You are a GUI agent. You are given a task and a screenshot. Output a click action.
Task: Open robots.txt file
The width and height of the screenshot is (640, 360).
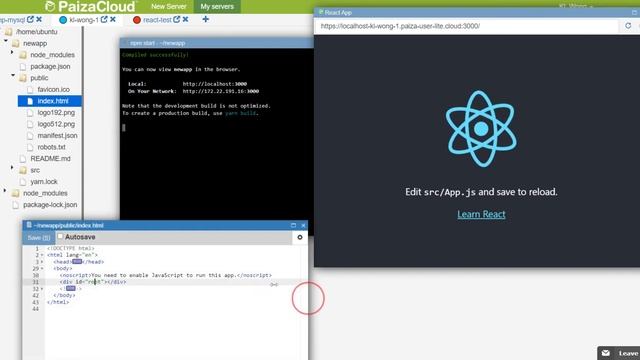tap(51, 147)
